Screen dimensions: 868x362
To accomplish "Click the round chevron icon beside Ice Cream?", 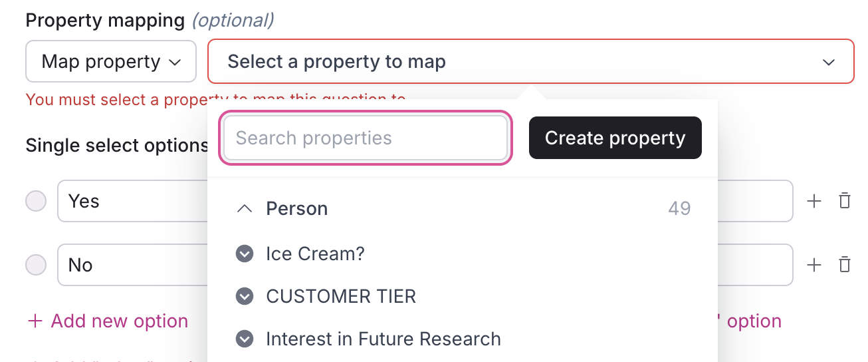I will pyautogui.click(x=245, y=254).
